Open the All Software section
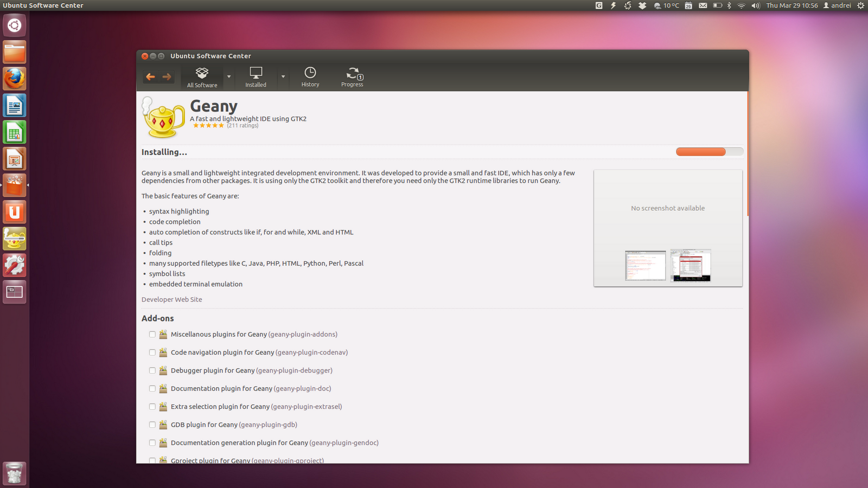The image size is (868, 488). pyautogui.click(x=202, y=78)
